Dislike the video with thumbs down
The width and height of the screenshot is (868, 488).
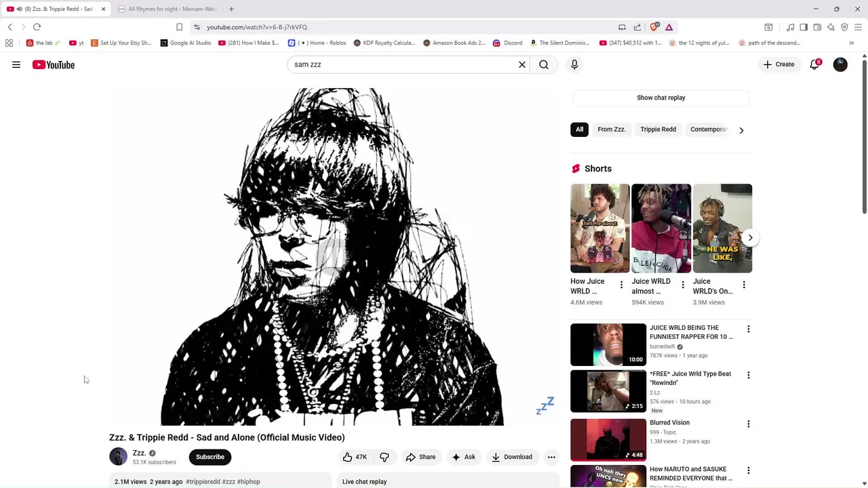tap(384, 457)
